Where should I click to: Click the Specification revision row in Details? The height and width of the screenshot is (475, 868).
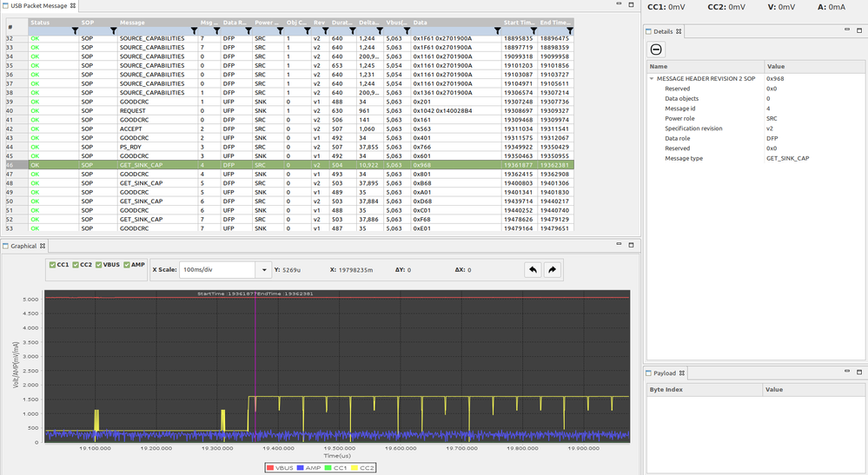(x=756, y=129)
